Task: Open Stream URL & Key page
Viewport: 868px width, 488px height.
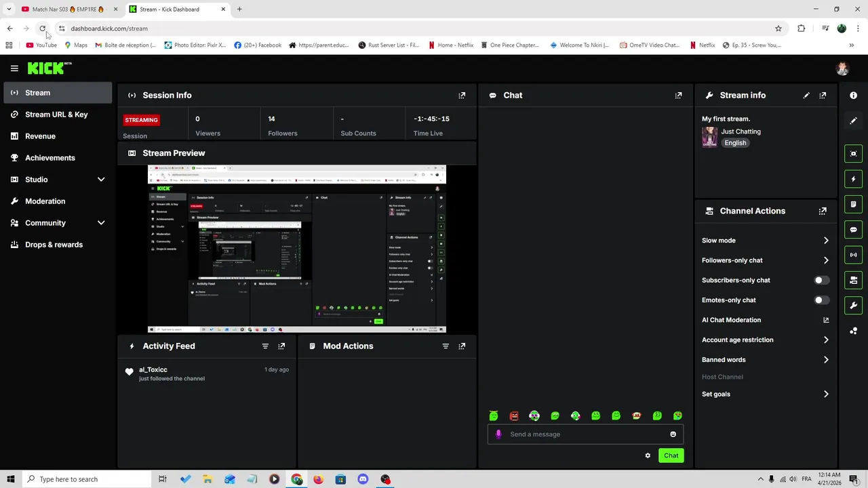Action: (58, 115)
